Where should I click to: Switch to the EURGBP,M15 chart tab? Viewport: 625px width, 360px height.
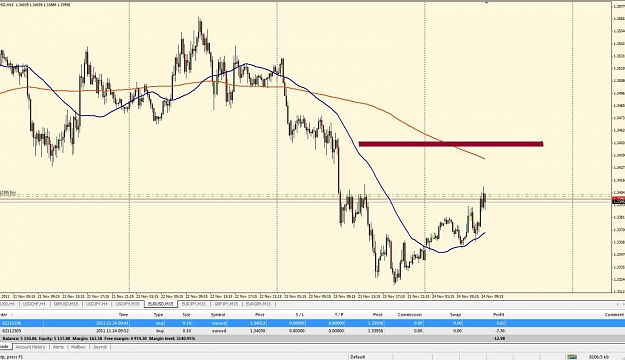258,304
